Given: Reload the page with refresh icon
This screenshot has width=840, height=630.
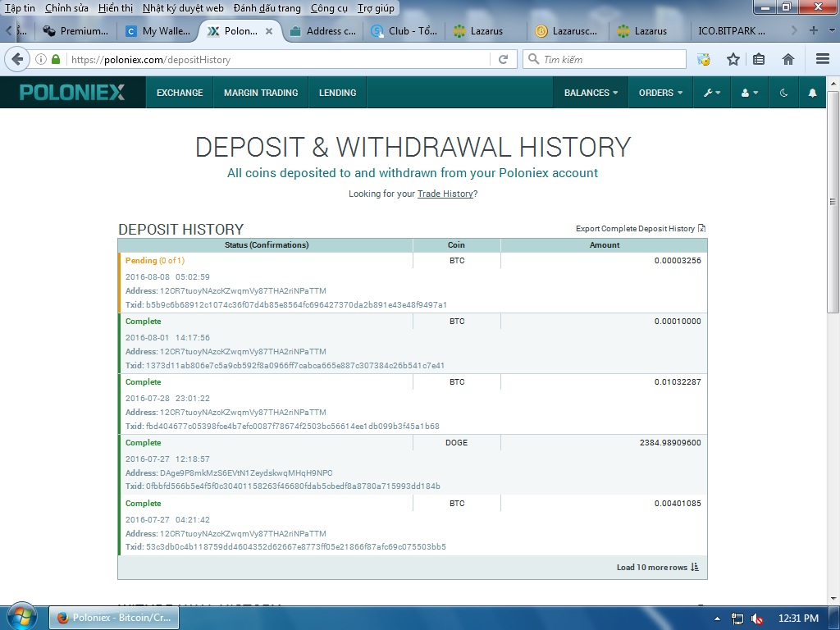Looking at the screenshot, I should 503,59.
